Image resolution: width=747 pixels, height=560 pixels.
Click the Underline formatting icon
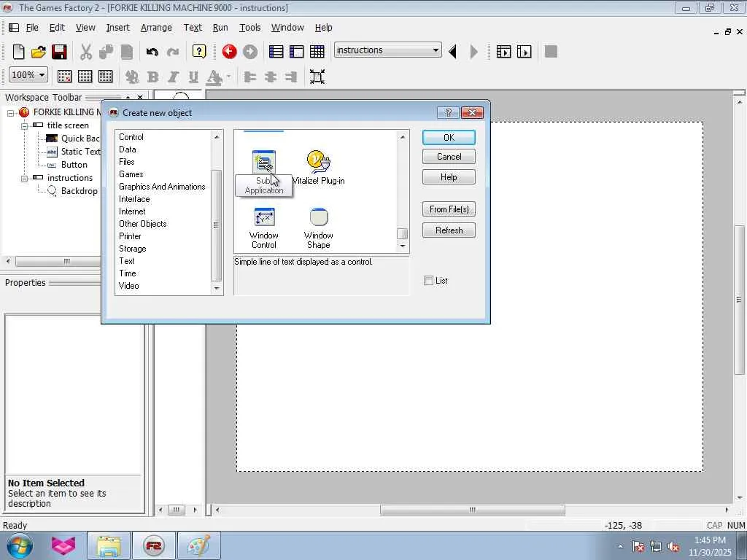pos(193,77)
